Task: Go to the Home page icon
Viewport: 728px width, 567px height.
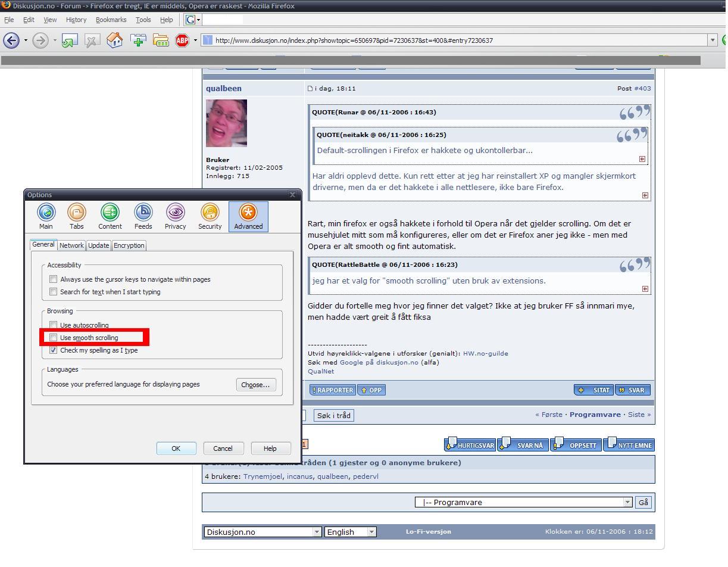Action: point(114,40)
